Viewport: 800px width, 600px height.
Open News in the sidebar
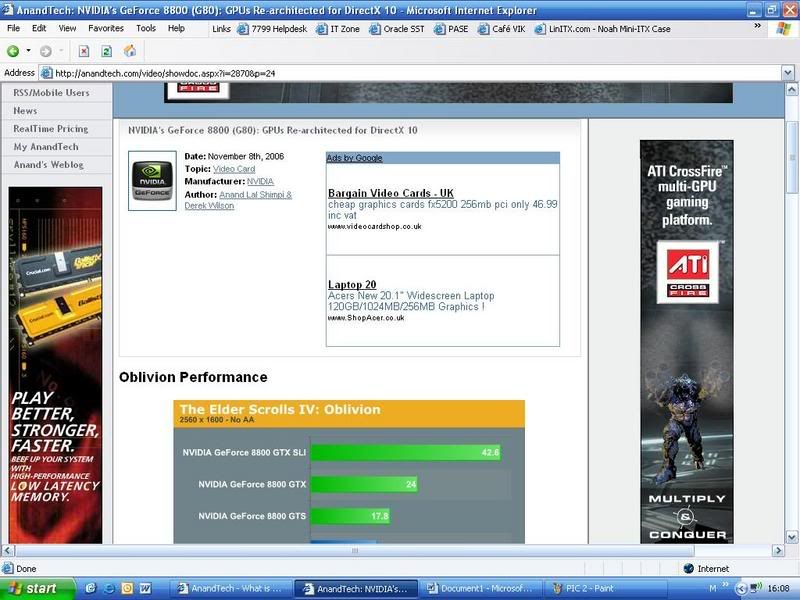point(25,111)
